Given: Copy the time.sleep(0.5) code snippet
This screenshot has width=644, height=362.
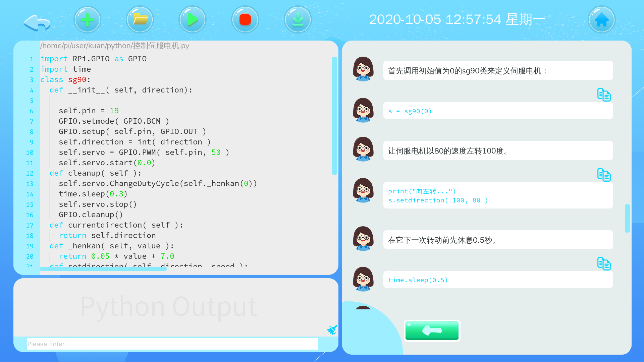Looking at the screenshot, I should click(x=604, y=264).
